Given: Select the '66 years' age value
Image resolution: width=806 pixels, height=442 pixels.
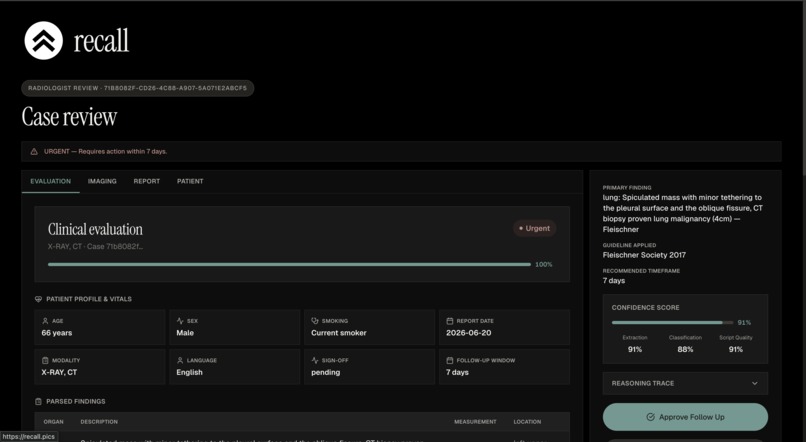Looking at the screenshot, I should 57,333.
